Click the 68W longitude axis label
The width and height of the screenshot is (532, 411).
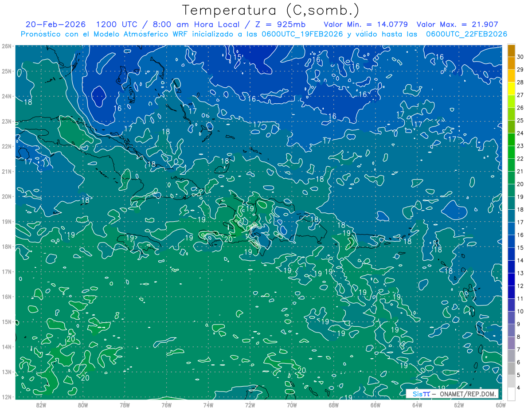[x=333, y=404]
